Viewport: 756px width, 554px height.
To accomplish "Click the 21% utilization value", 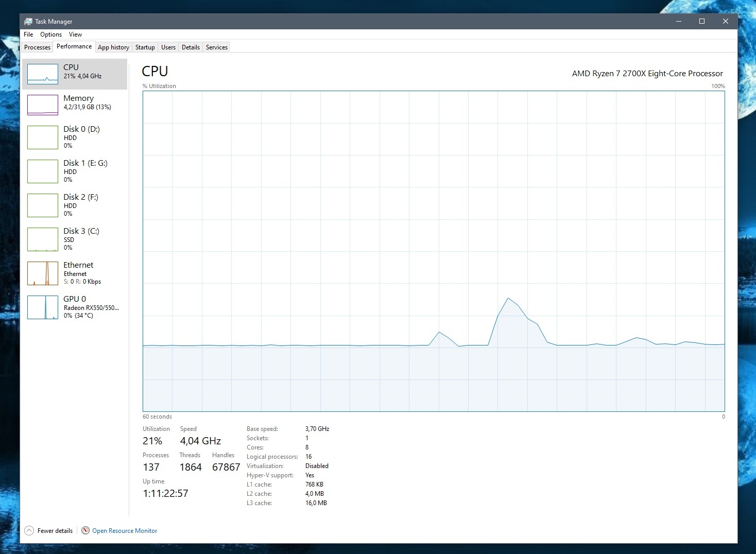I will pos(152,441).
